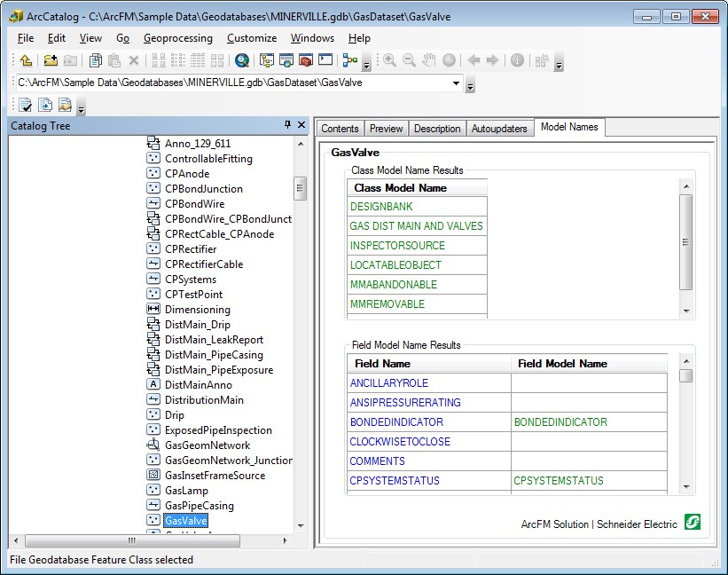Open the Python window icon
728x575 pixels.
[325, 59]
